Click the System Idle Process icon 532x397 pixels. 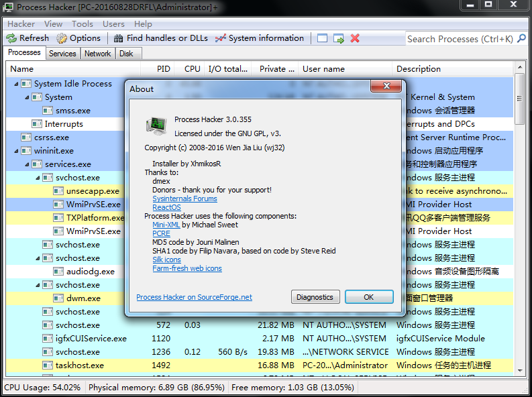pyautogui.click(x=25, y=83)
